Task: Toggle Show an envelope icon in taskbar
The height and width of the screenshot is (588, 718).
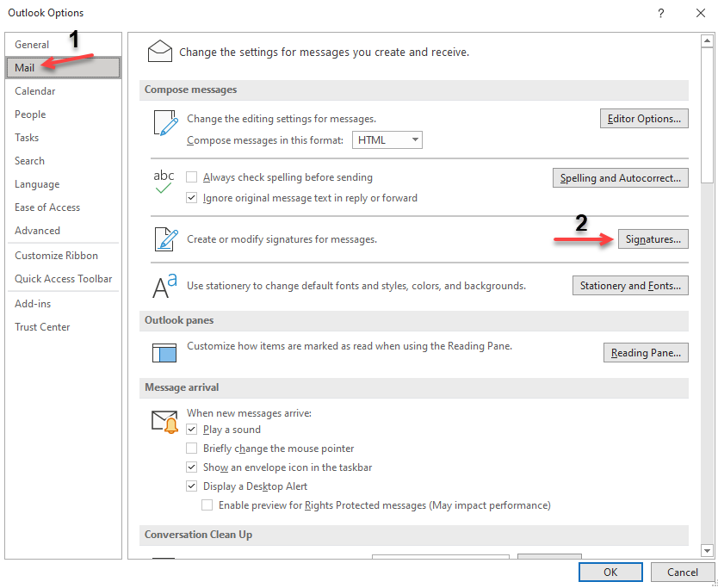Action: tap(191, 467)
